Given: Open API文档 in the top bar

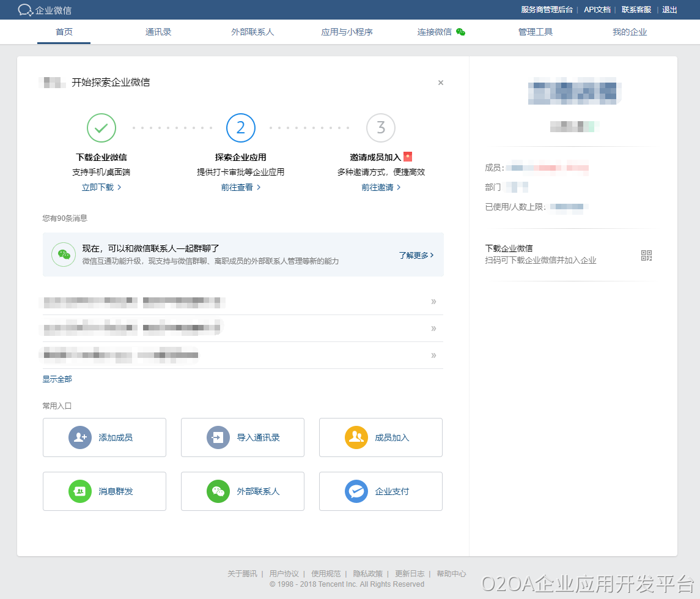Looking at the screenshot, I should (x=597, y=10).
